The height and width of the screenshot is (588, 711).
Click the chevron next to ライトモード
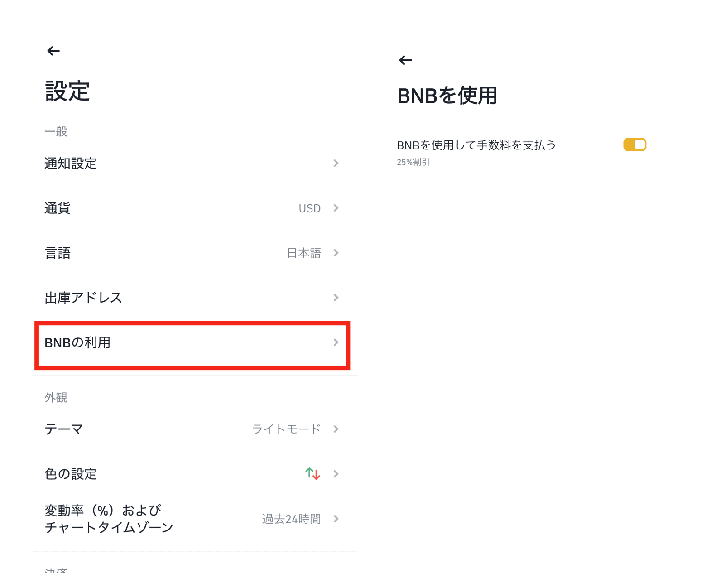pos(336,429)
